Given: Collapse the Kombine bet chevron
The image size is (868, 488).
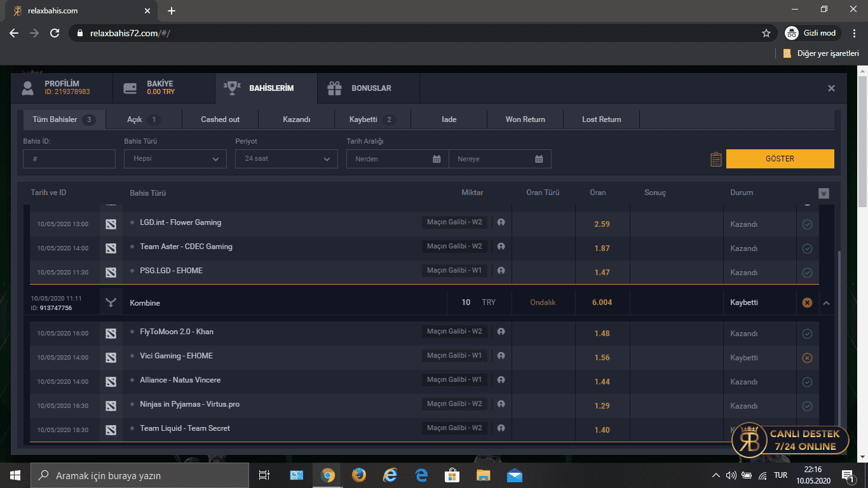Looking at the screenshot, I should [x=826, y=303].
